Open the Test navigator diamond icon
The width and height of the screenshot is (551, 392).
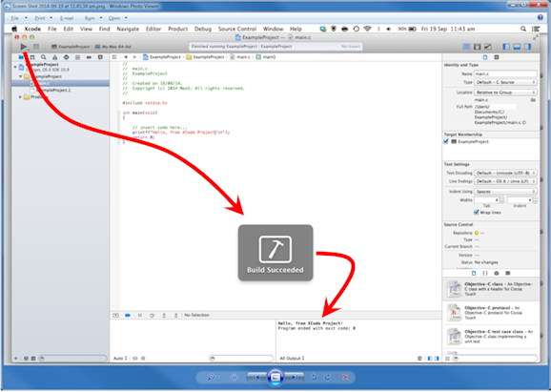click(66, 57)
